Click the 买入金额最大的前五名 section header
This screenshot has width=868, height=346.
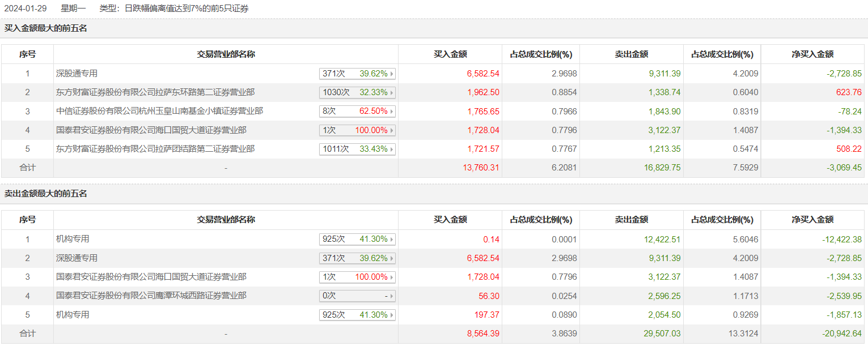click(x=46, y=28)
